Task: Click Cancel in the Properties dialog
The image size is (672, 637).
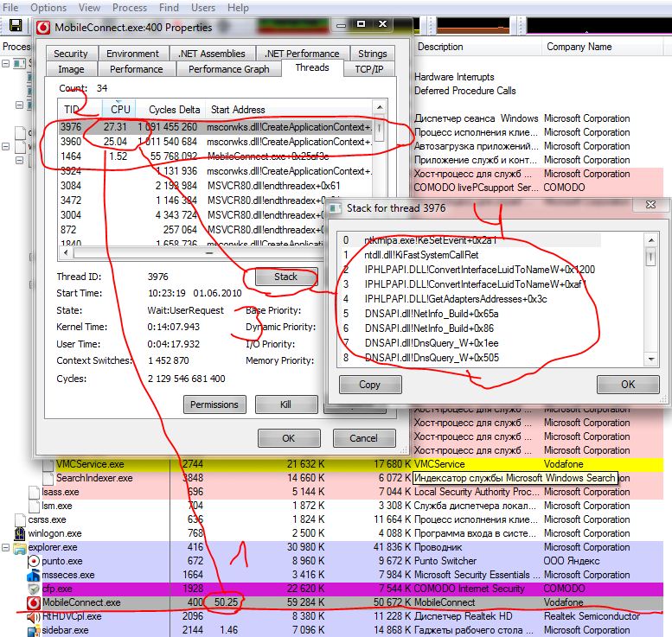Action: pos(364,438)
